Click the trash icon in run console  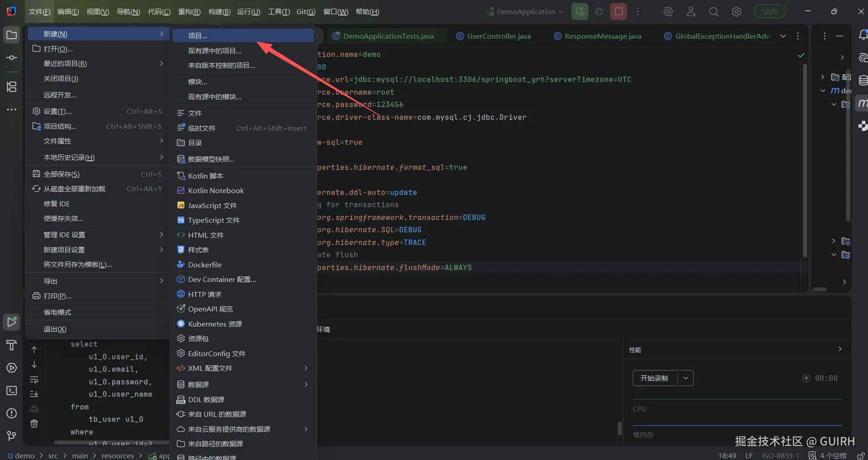click(x=34, y=424)
